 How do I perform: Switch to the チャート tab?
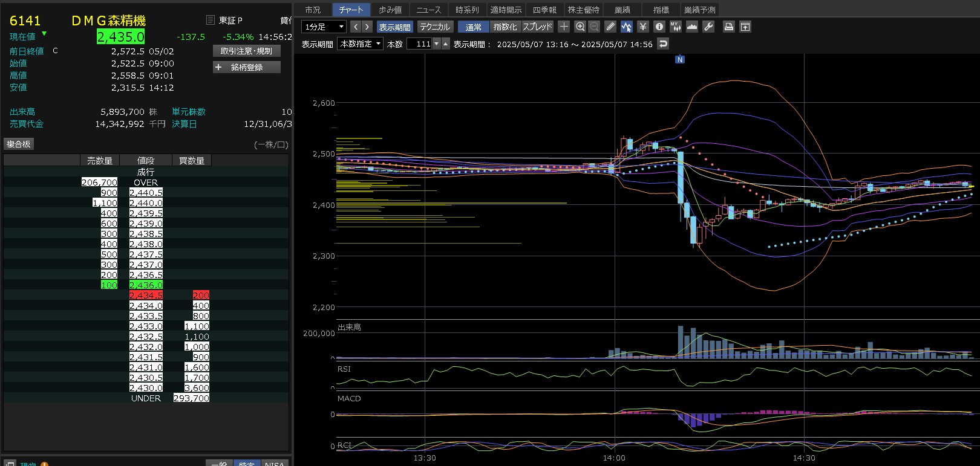(351, 10)
